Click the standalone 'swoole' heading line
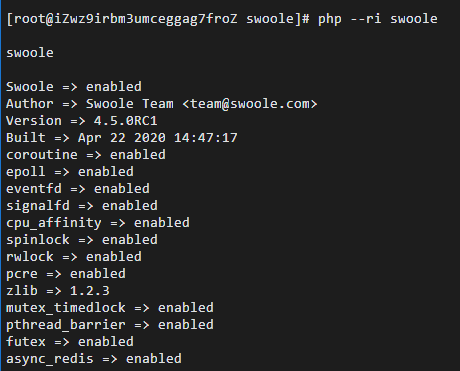 tap(30, 53)
